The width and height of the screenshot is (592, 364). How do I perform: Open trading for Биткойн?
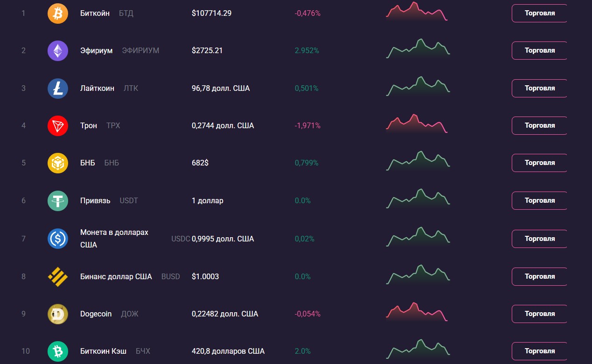[x=539, y=13]
